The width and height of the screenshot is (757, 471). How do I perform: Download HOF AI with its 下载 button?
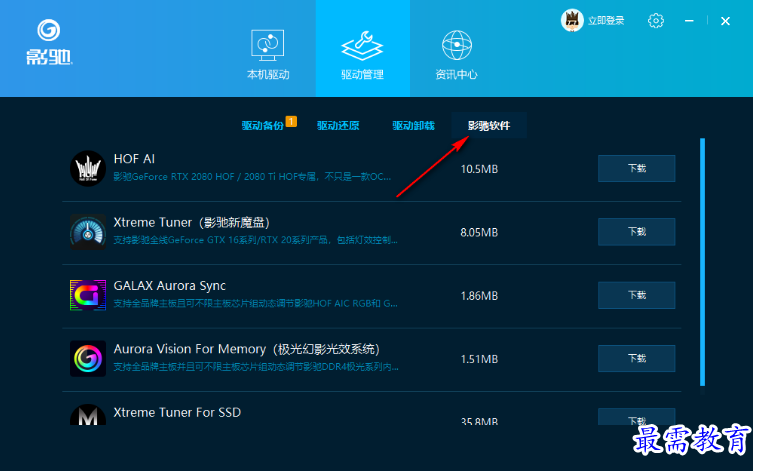(x=636, y=168)
